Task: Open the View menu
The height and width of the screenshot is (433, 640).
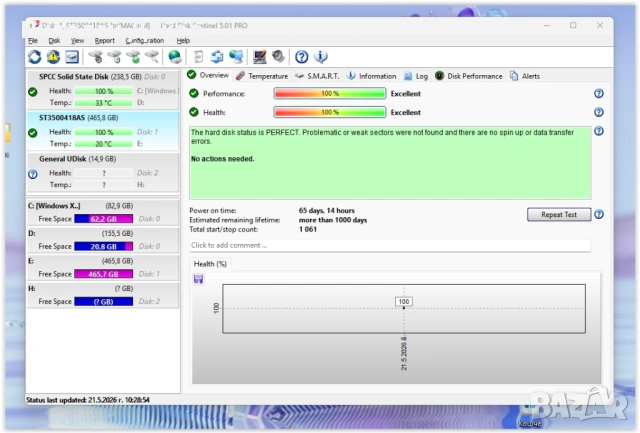Action: click(77, 40)
